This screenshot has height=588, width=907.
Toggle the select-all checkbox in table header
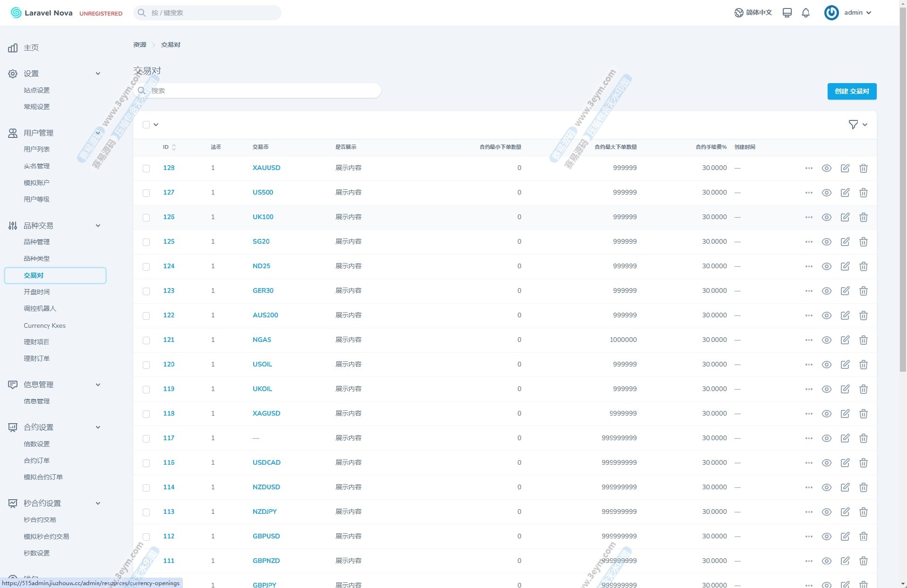point(146,125)
